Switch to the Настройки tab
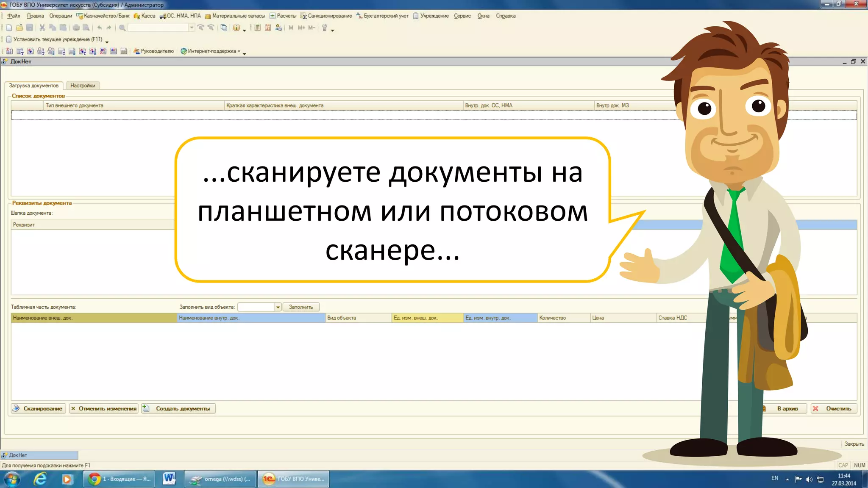Viewport: 868px width, 488px height. pos(83,86)
